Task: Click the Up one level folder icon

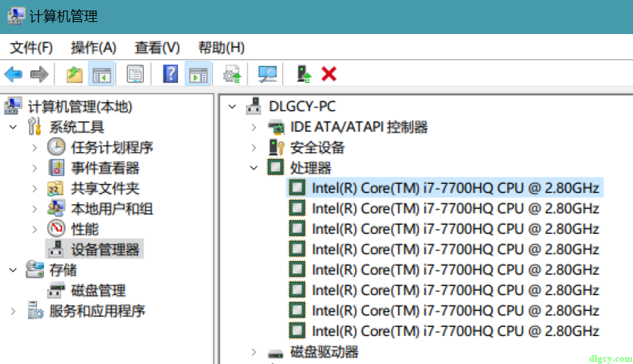Action: [x=74, y=74]
